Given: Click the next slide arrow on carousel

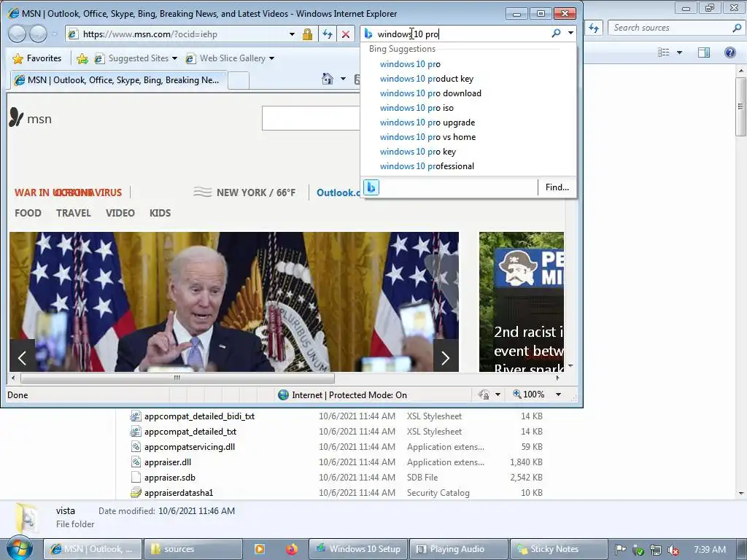Looking at the screenshot, I should click(x=446, y=357).
